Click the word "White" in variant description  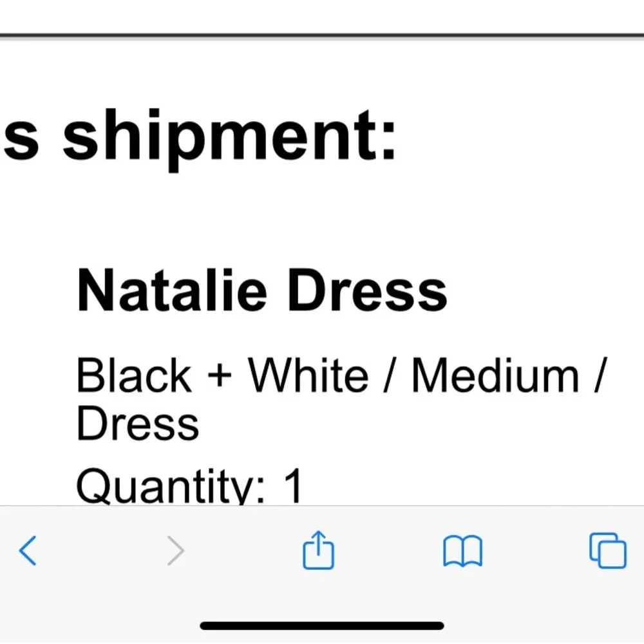[308, 375]
